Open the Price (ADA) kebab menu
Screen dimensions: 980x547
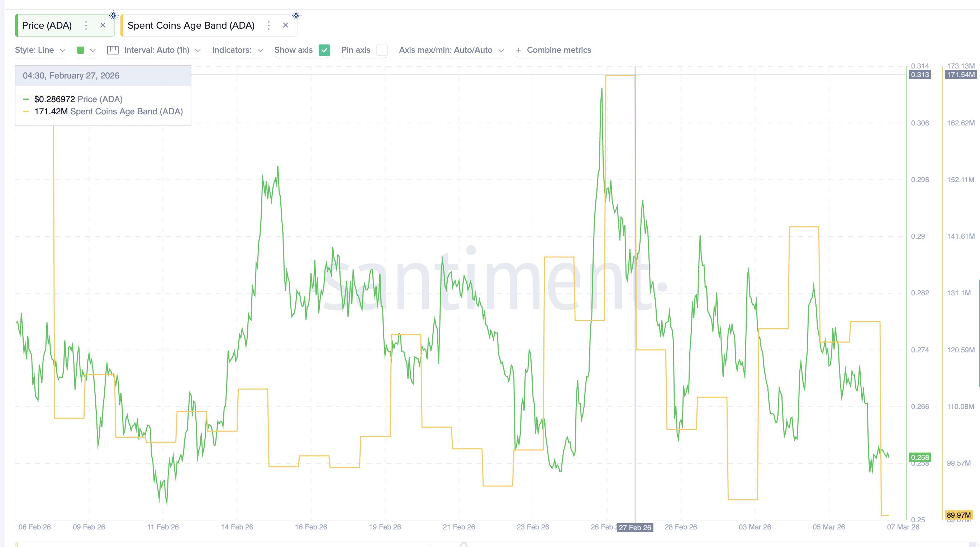click(x=86, y=25)
